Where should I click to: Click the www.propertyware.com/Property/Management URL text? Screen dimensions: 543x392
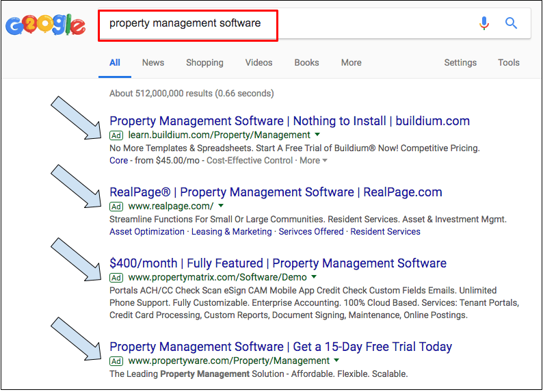point(229,361)
